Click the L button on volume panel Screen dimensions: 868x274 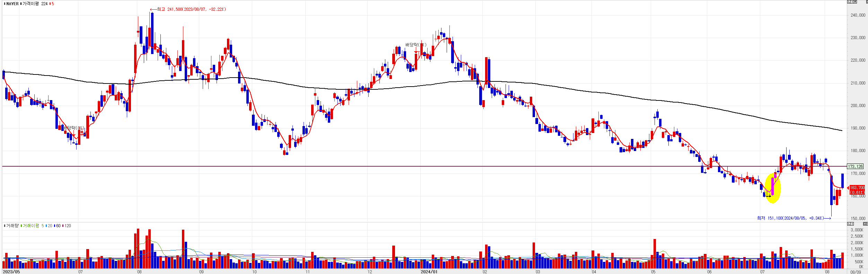849,224
